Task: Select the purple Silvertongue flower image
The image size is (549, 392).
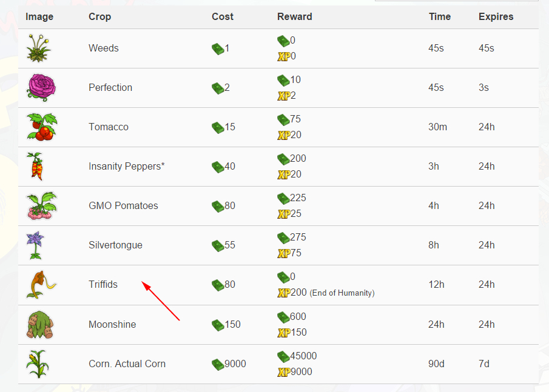Action: 36,245
